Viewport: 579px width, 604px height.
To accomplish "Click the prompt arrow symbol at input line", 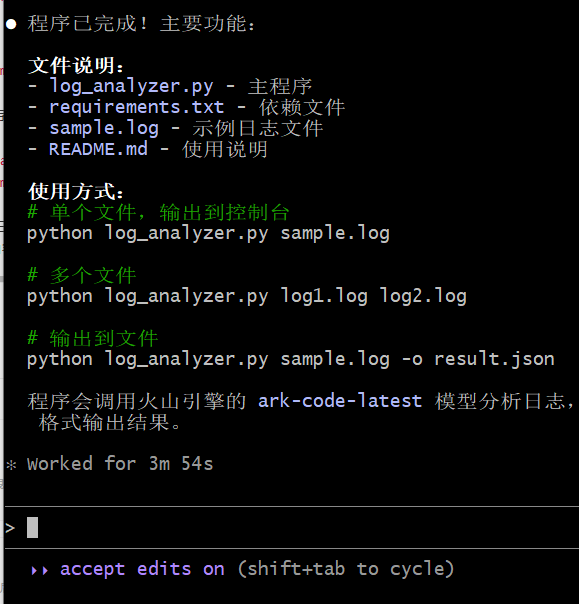I will (10, 527).
